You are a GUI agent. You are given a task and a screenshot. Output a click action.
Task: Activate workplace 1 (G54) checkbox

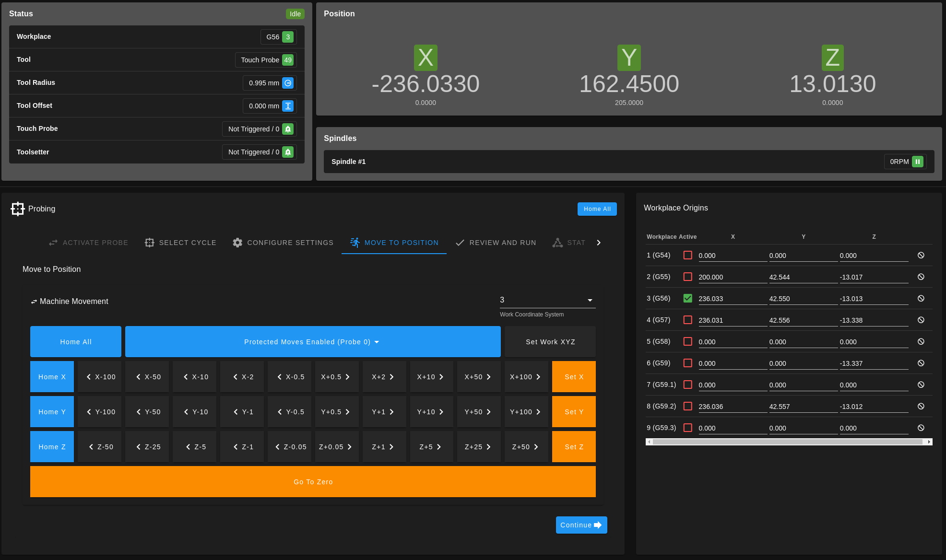(687, 255)
